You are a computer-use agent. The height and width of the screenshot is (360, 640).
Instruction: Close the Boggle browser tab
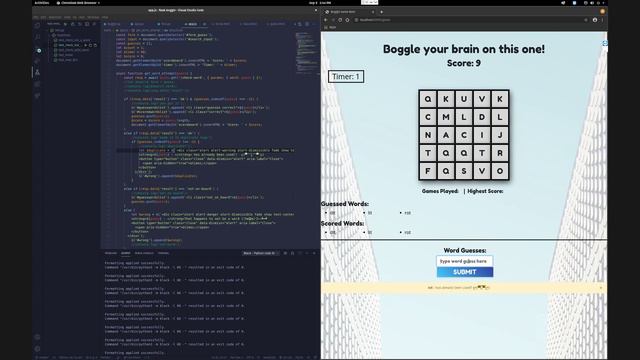373,12
